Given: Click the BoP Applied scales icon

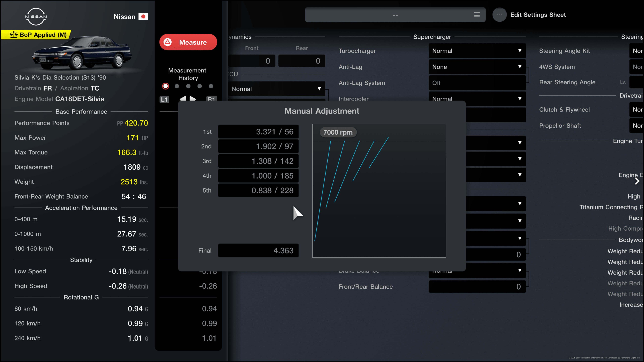Looking at the screenshot, I should 14,35.
